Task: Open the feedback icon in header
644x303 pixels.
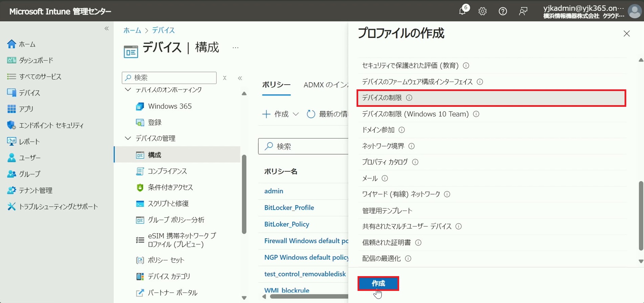Action: pyautogui.click(x=523, y=11)
